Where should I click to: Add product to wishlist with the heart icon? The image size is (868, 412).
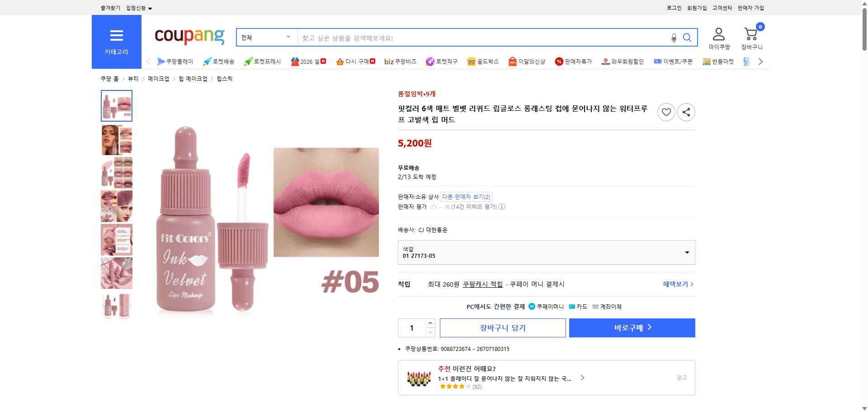coord(666,112)
